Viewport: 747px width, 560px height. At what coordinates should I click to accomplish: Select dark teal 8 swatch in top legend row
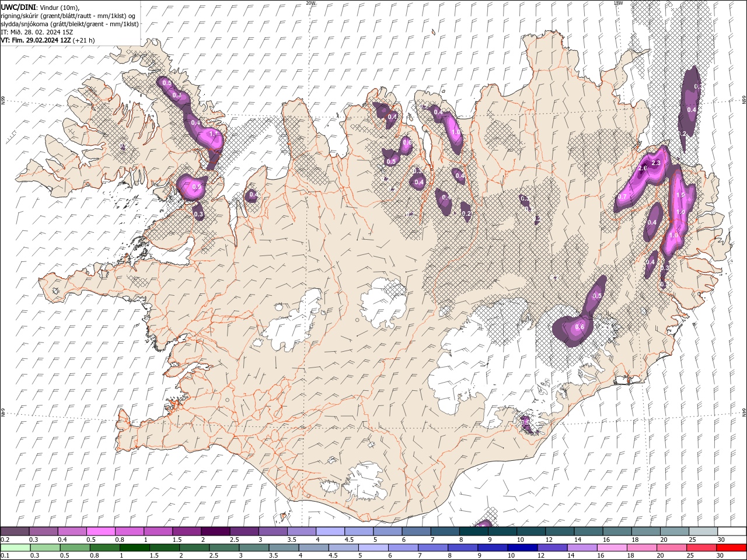tap(473, 531)
